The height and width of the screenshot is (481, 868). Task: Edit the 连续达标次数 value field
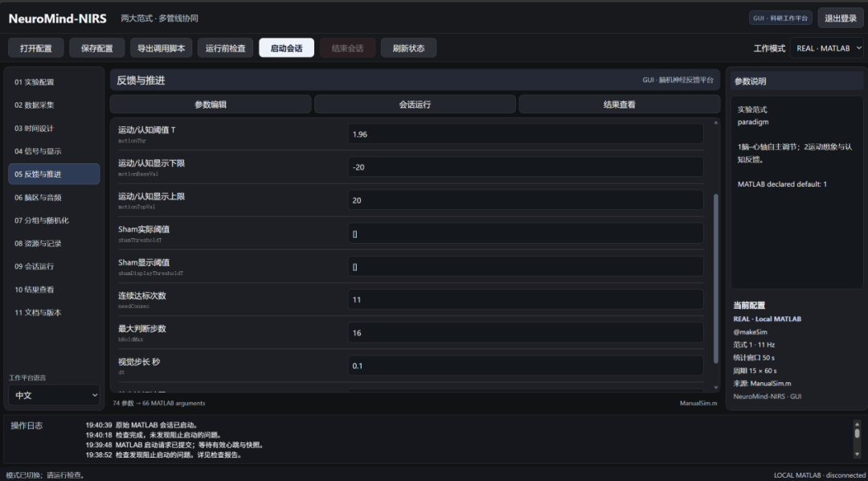[x=526, y=299]
